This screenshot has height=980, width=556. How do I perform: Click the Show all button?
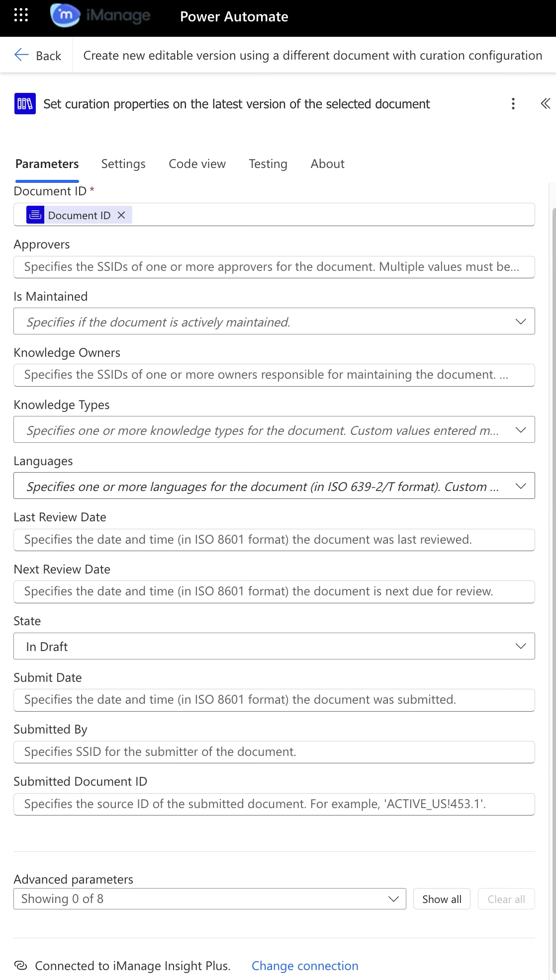[442, 899]
